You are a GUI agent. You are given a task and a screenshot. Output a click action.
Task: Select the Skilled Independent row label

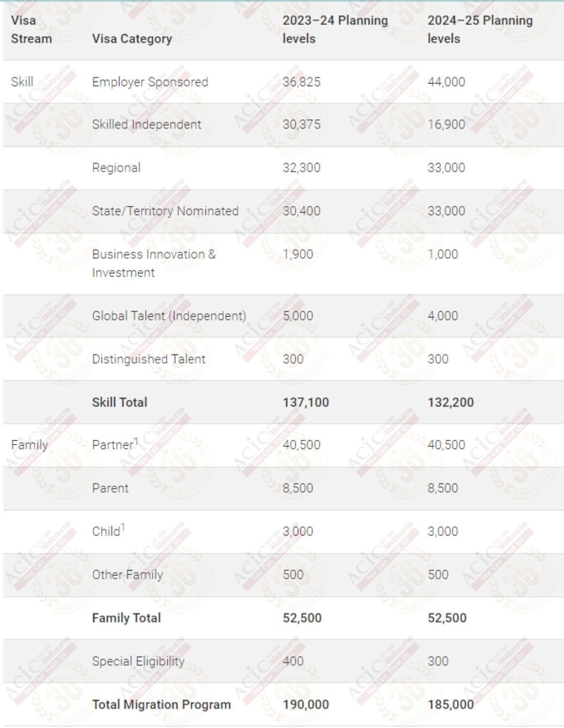tap(146, 124)
